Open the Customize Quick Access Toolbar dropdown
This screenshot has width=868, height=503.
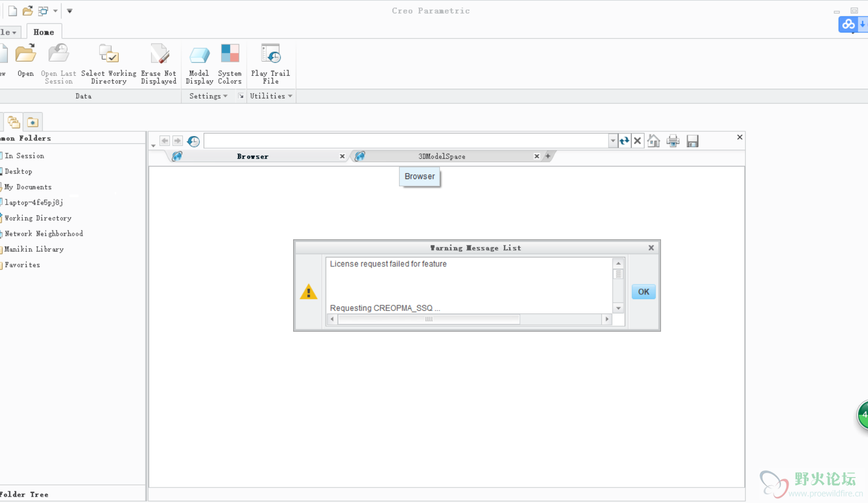[x=70, y=11]
